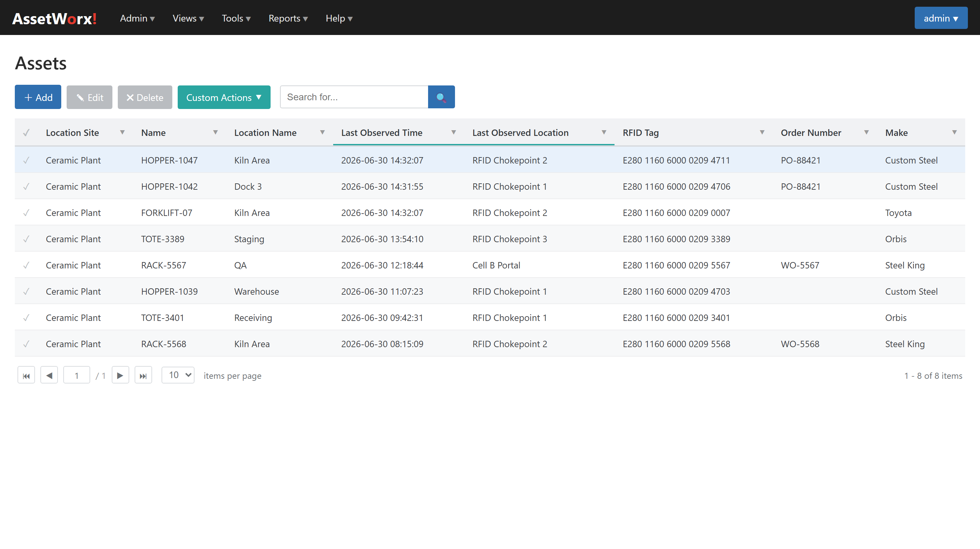Sort by Location Site header
Image resolution: width=980 pixels, height=549 pixels.
(72, 133)
